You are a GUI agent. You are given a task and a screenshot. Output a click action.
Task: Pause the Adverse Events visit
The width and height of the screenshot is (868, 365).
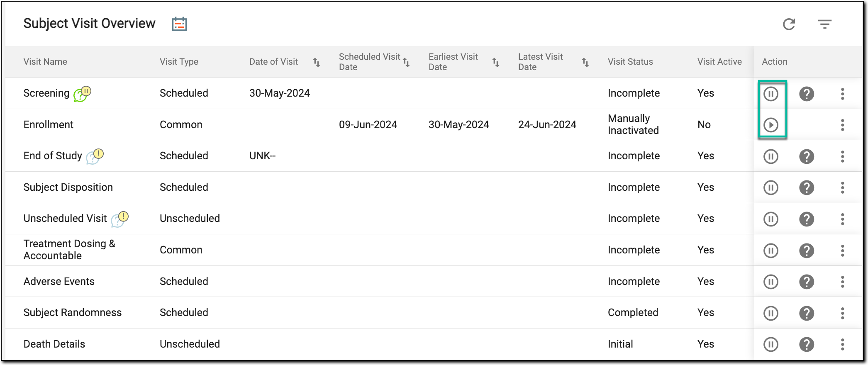click(771, 282)
